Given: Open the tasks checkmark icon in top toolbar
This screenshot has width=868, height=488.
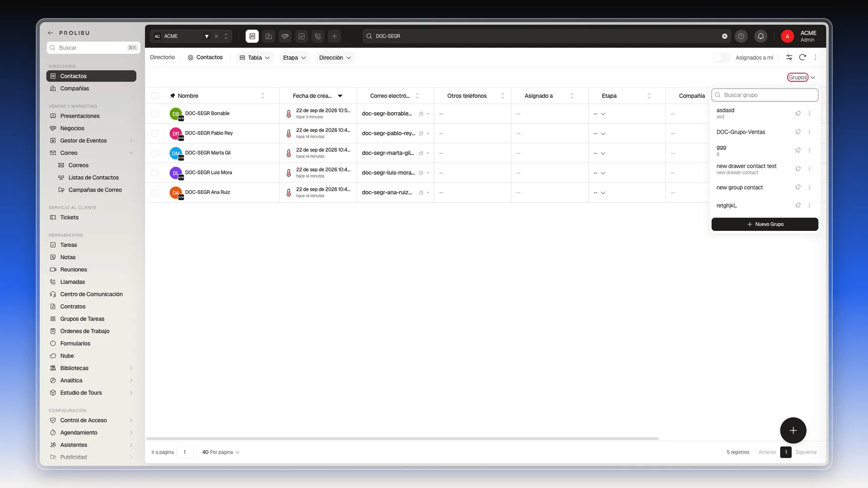Looking at the screenshot, I should (x=302, y=36).
